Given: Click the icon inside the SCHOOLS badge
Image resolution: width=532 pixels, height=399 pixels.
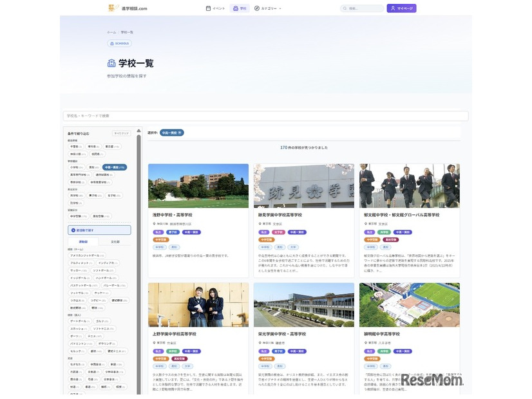Looking at the screenshot, I should coord(112,43).
